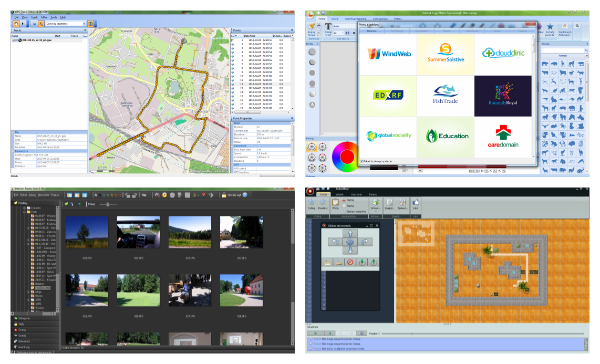600x364 pixels.
Task: Pick a hue on the color wheel
Action: [x=347, y=157]
